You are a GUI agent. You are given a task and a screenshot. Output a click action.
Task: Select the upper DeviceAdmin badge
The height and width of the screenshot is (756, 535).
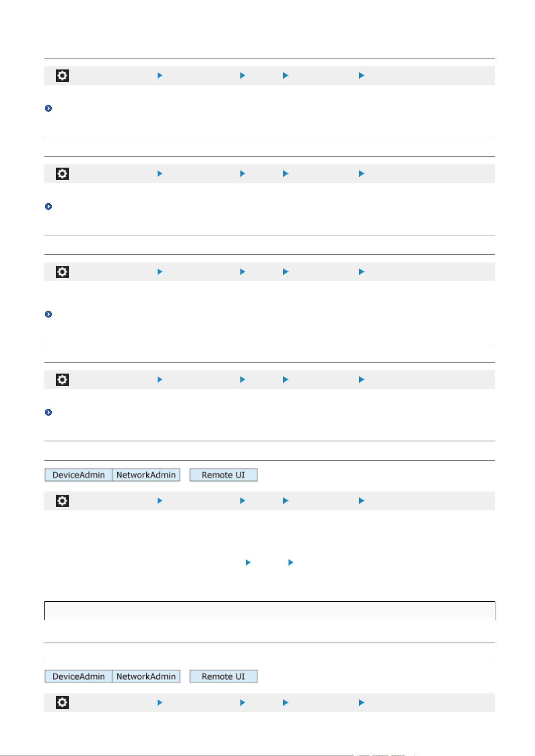pyautogui.click(x=78, y=475)
